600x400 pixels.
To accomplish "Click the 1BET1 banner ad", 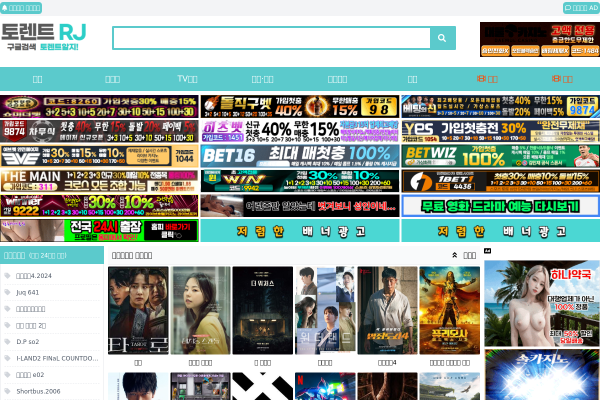I will click(x=501, y=181).
